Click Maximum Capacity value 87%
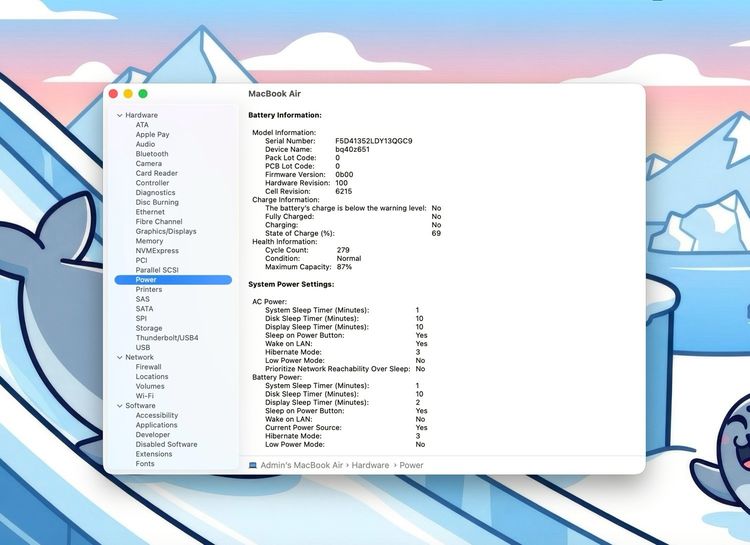The width and height of the screenshot is (750, 545). pos(344,267)
